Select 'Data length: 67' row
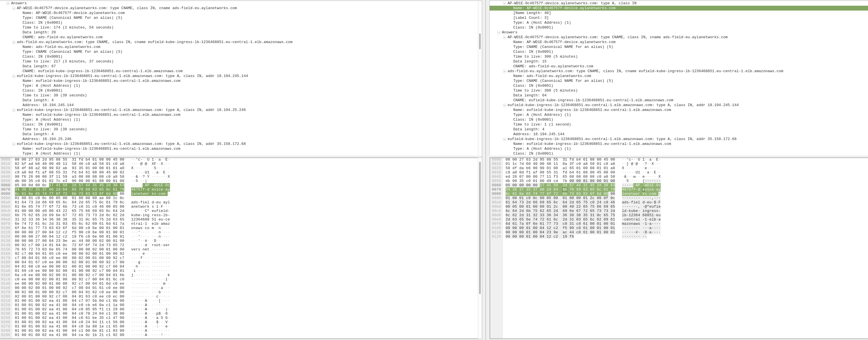868x340 pixels. (x=39, y=66)
